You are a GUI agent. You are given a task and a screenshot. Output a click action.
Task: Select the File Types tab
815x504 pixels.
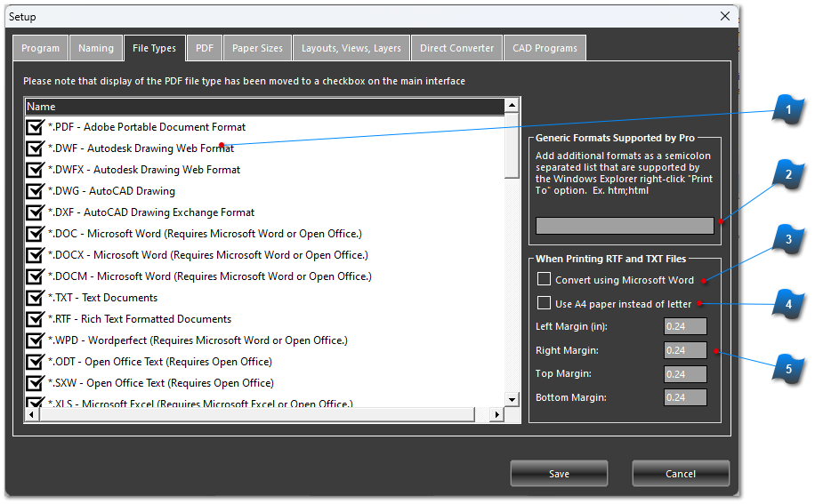(155, 48)
